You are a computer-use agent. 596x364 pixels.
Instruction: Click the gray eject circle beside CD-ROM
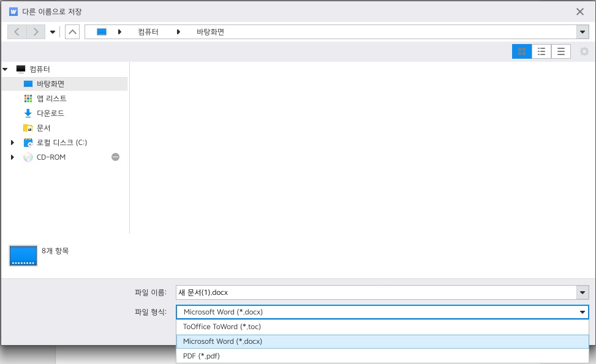pos(116,157)
